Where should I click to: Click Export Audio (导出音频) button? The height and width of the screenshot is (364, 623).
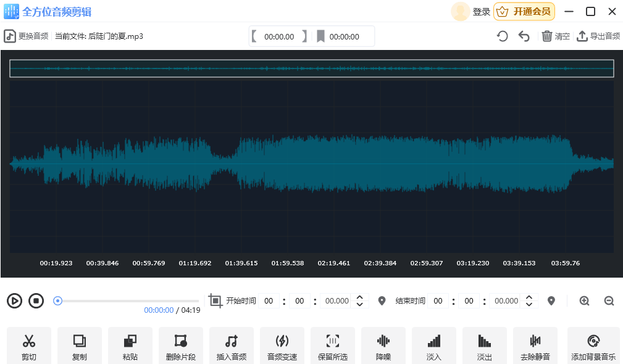coord(598,36)
